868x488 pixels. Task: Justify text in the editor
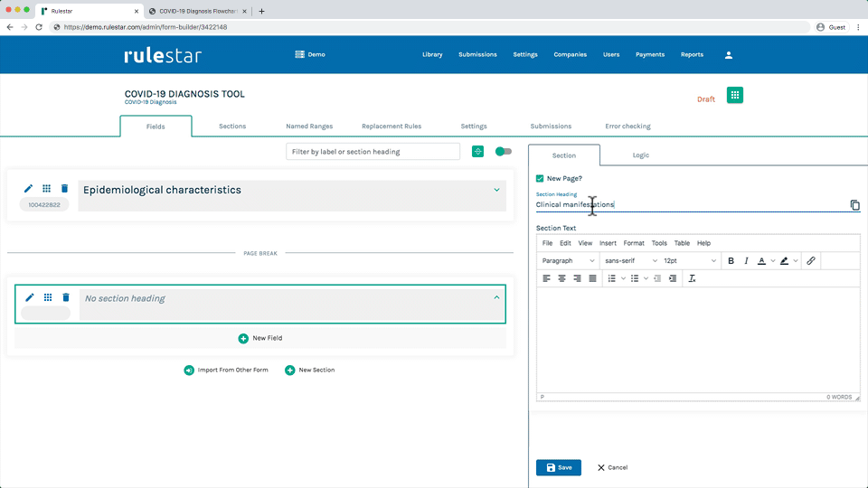pos(593,278)
